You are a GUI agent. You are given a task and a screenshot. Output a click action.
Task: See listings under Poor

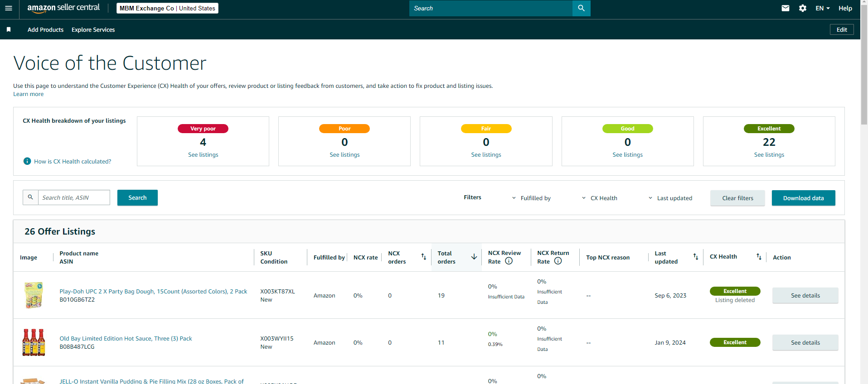[x=344, y=154]
